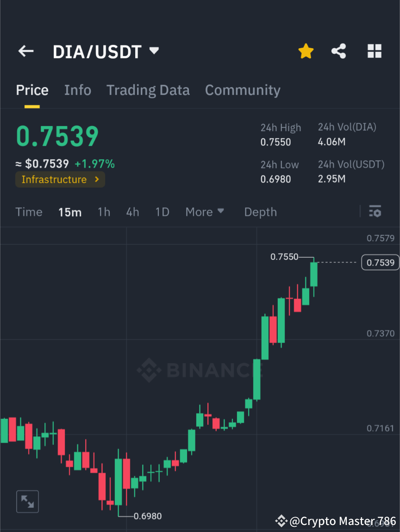Open the Infrastructure category link
This screenshot has height=532, width=400.
click(x=60, y=179)
